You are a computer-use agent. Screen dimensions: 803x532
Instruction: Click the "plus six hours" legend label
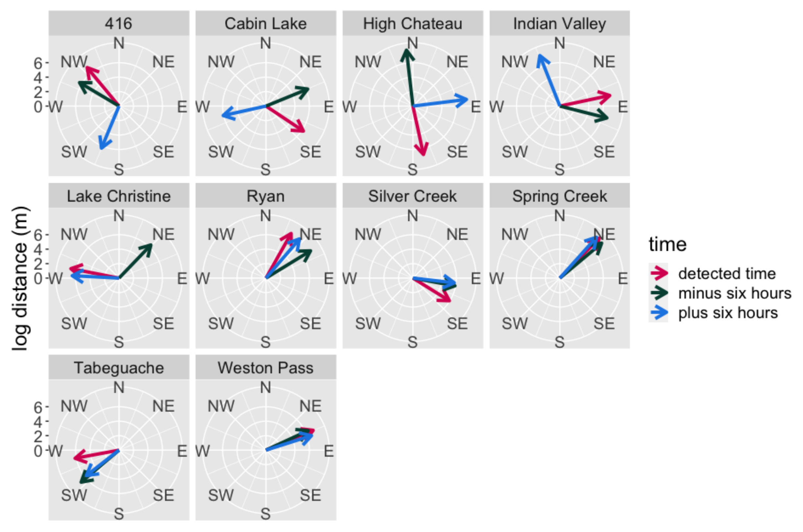[728, 313]
